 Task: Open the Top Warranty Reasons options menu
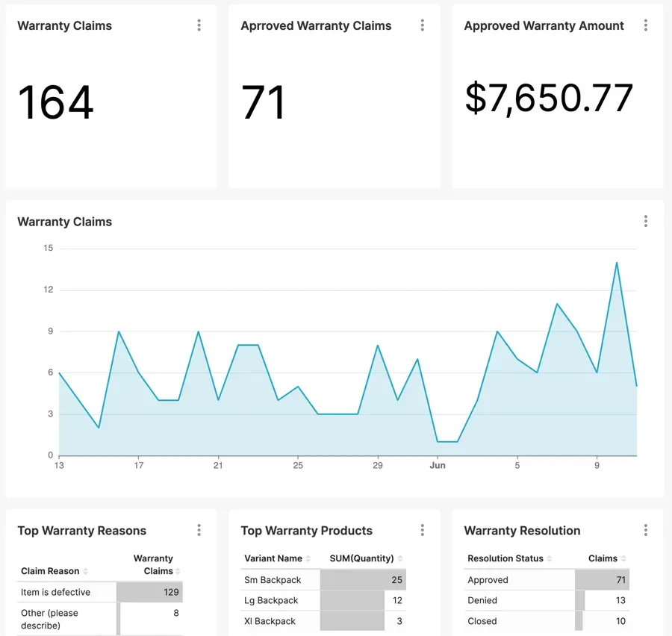199,530
